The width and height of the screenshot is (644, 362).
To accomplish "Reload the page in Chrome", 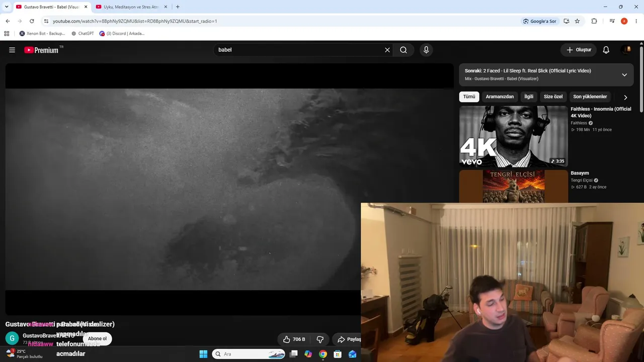I will (32, 21).
